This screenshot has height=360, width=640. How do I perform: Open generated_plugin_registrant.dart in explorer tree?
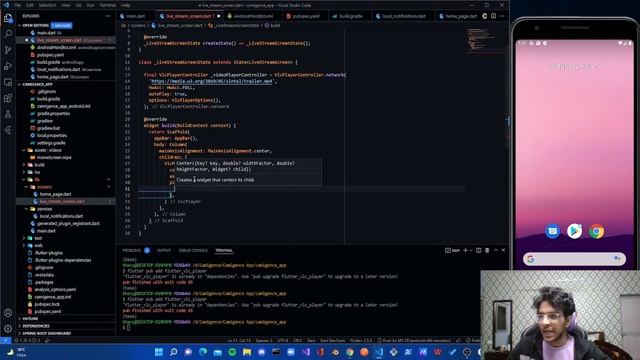coord(68,223)
